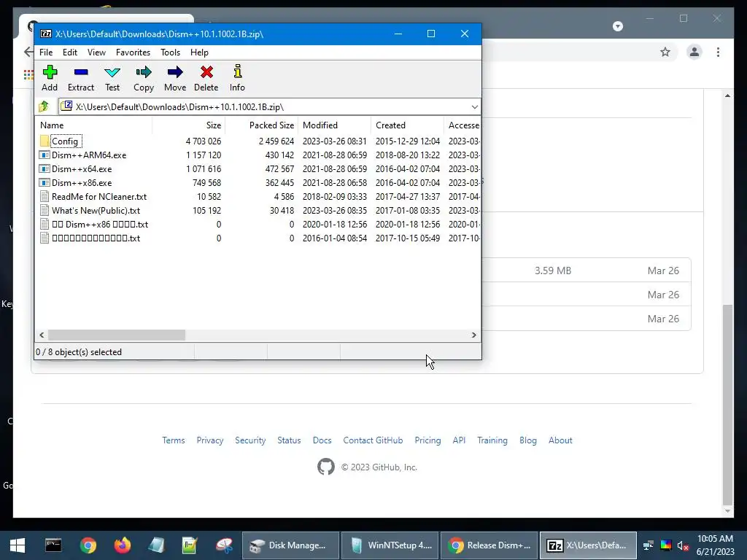Click size value 1 157 120
747x560 pixels.
204,155
